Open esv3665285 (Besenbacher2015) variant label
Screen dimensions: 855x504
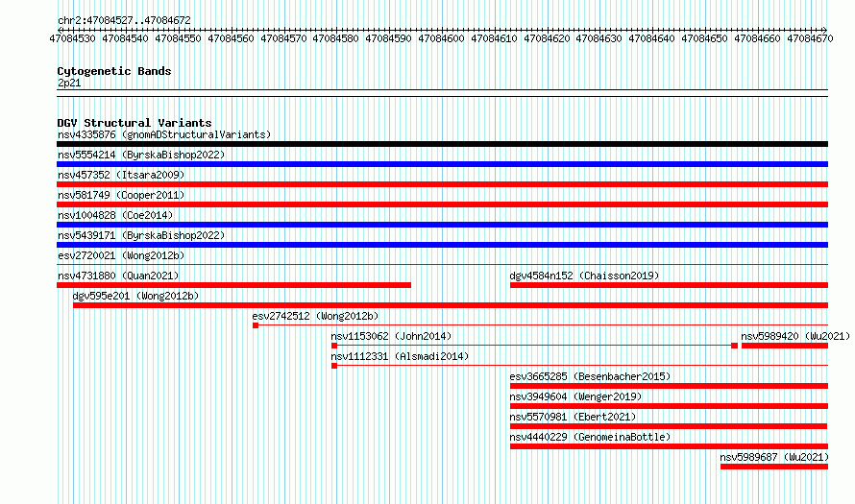(x=590, y=376)
